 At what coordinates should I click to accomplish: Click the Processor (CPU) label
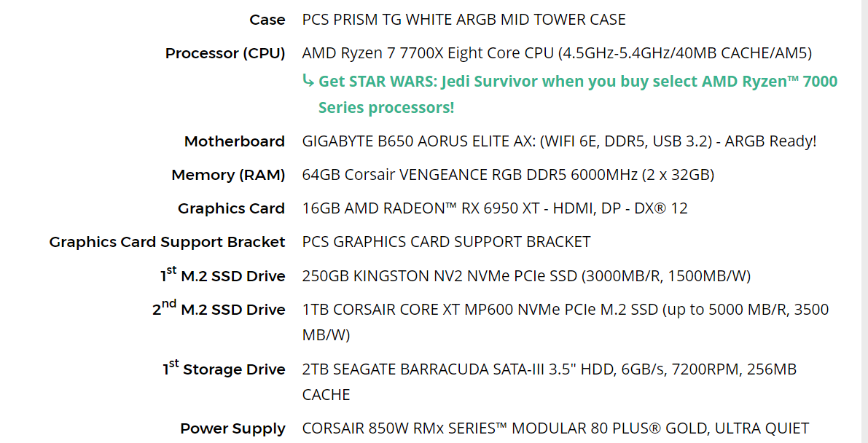click(225, 54)
